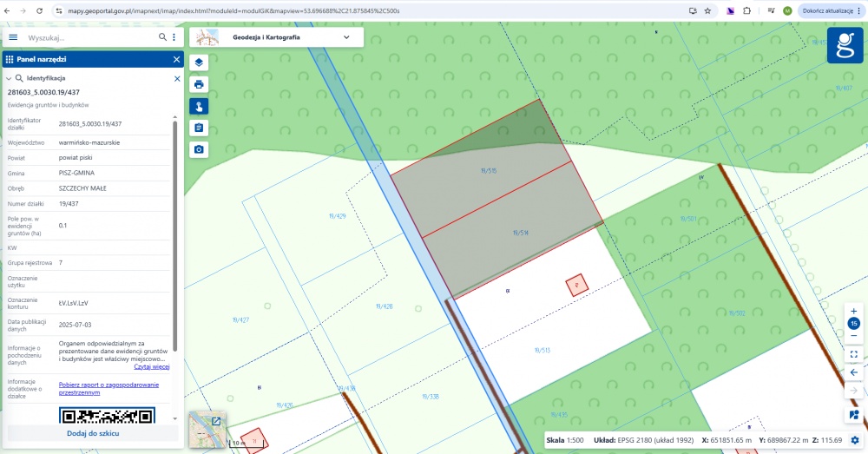Open the map layers panel icon
Screen dimensions: 868x454
click(x=199, y=63)
